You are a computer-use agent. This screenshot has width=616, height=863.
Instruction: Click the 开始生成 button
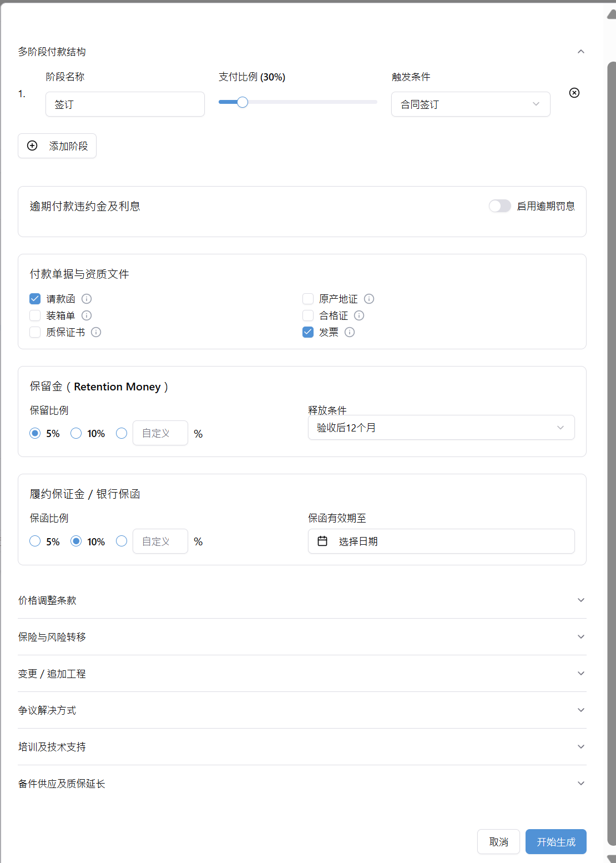point(556,841)
